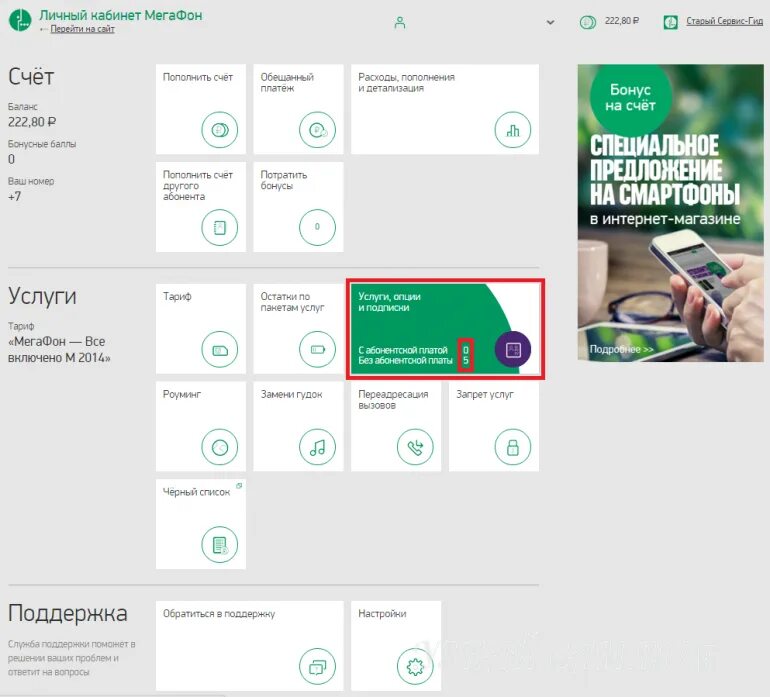Click the Настройки tile label
Image resolution: width=770 pixels, height=697 pixels.
pyautogui.click(x=382, y=613)
